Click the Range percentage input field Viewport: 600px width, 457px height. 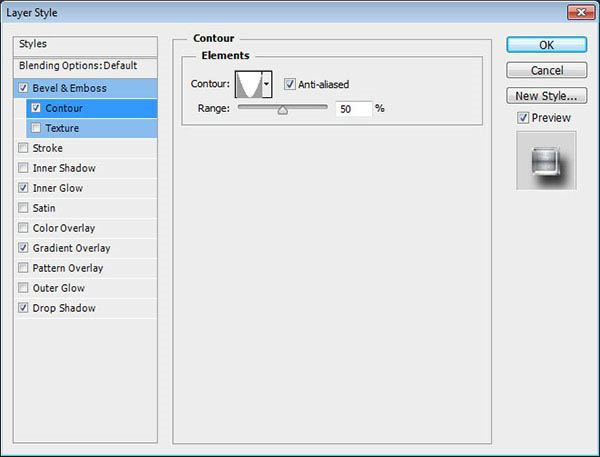click(x=353, y=108)
